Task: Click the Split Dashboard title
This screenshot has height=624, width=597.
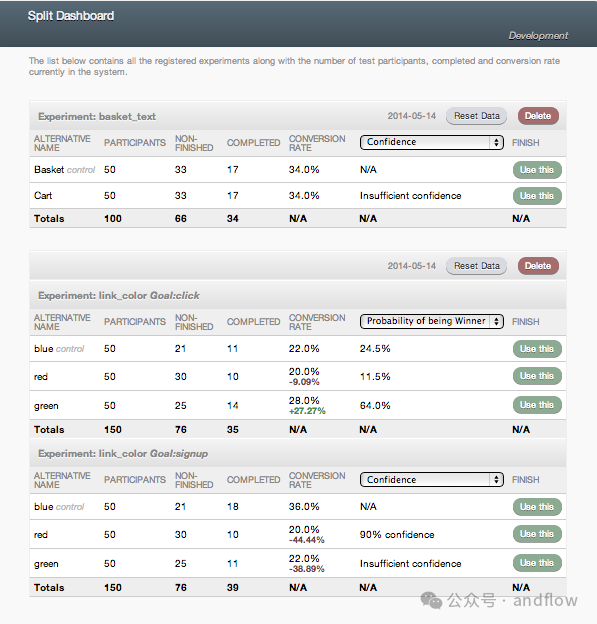Action: [71, 16]
